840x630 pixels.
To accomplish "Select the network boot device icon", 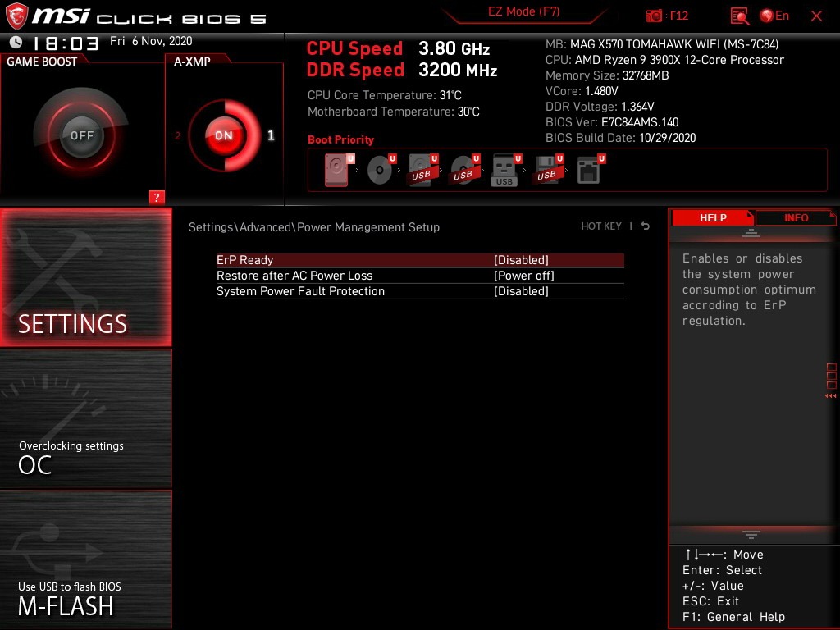I will click(590, 170).
